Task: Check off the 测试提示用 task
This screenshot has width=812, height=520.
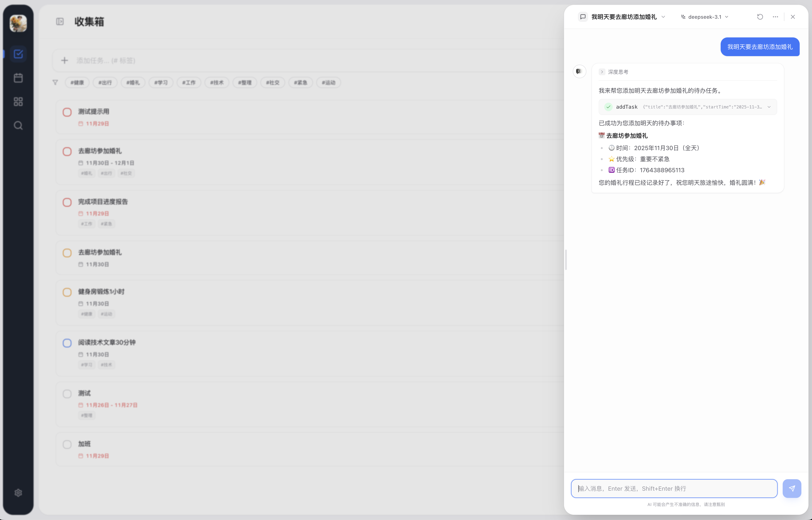Action: [67, 112]
